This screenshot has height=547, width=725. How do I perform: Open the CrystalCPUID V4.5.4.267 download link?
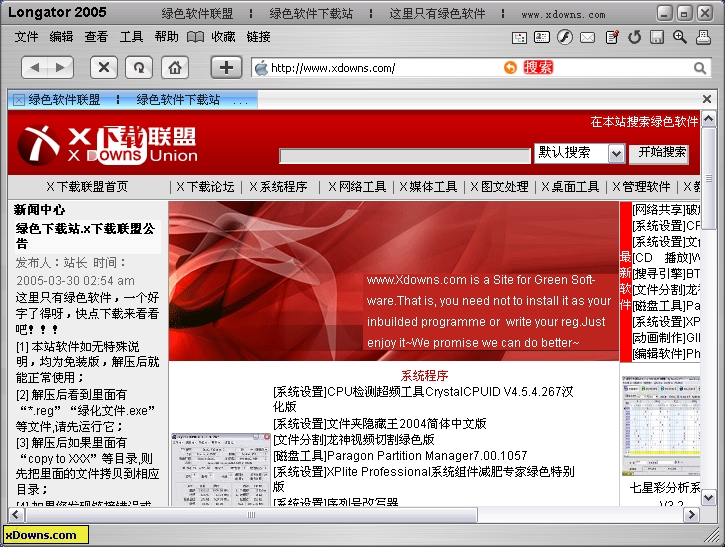[x=423, y=399]
